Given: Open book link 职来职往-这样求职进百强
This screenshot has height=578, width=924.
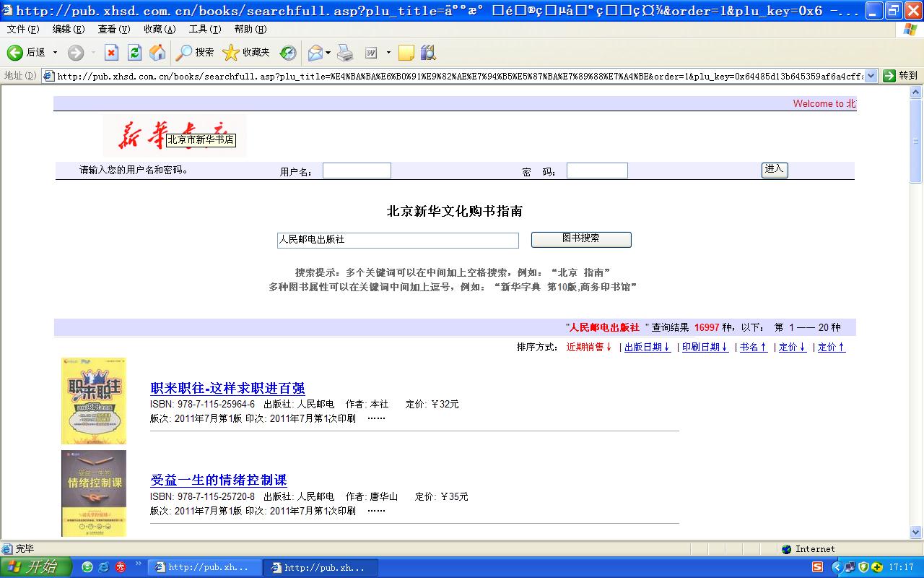Looking at the screenshot, I should click(227, 389).
